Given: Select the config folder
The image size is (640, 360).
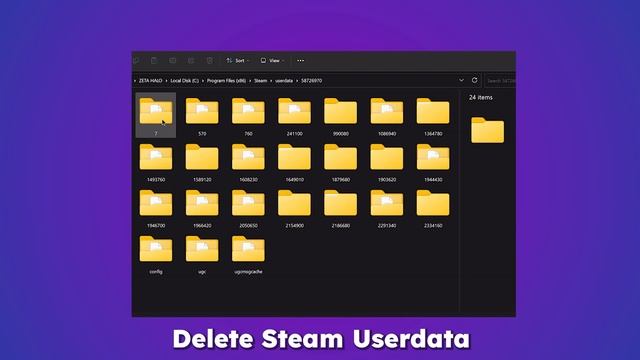Looking at the screenshot, I should point(156,254).
